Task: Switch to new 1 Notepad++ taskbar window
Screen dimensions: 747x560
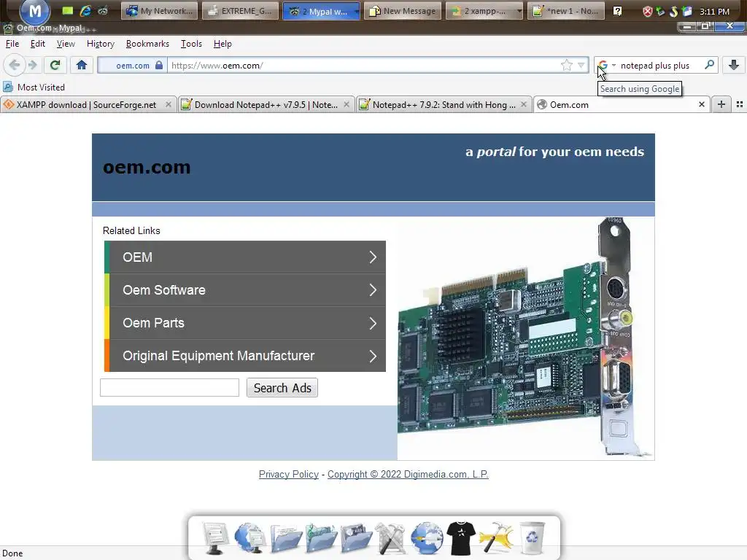Action: (566, 11)
